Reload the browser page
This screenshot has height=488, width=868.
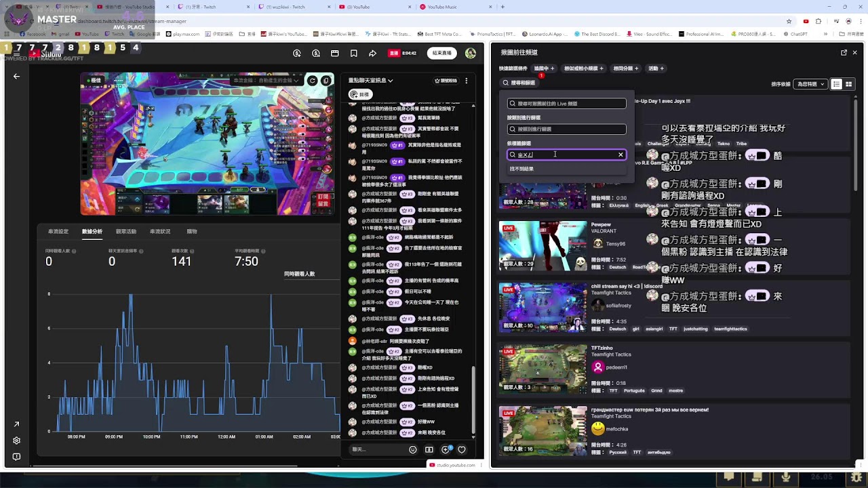(33, 21)
